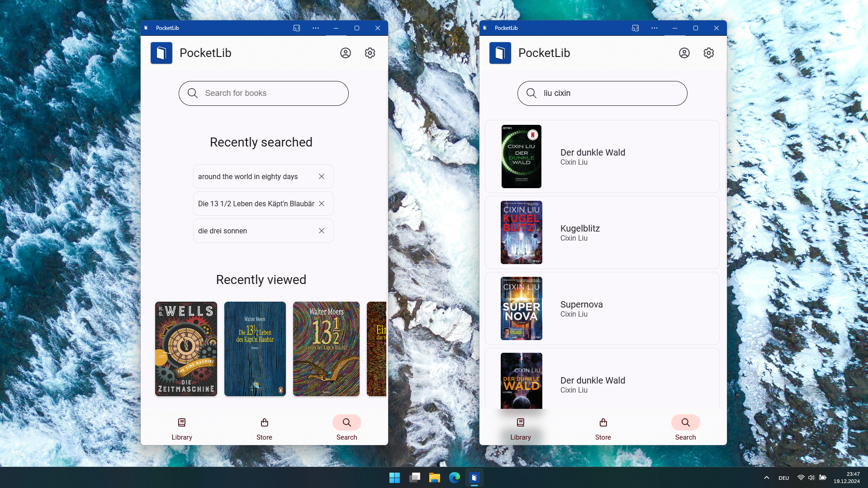This screenshot has height=488, width=868.
Task: Click the PocketLib taskbar icon
Action: [x=474, y=478]
